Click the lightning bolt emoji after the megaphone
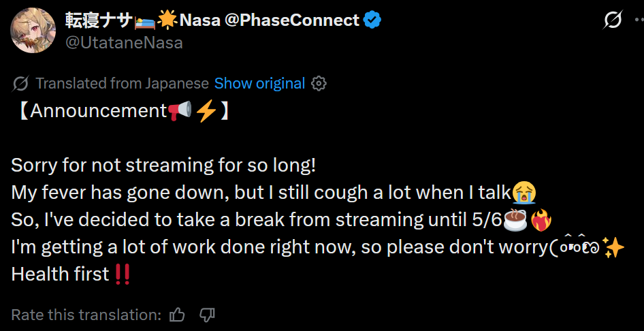644x331 pixels. pos(206,111)
